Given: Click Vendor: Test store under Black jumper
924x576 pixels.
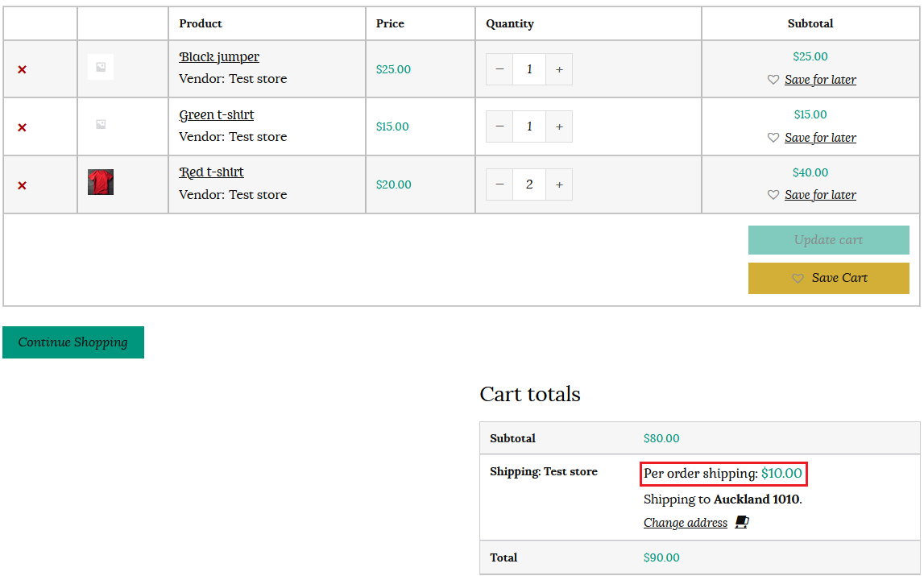Looking at the screenshot, I should click(x=233, y=79).
